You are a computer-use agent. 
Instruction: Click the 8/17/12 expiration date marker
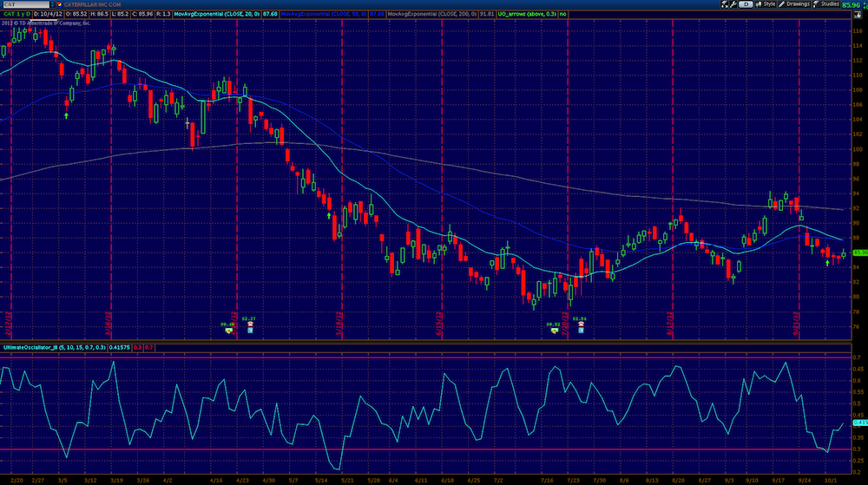[670, 324]
